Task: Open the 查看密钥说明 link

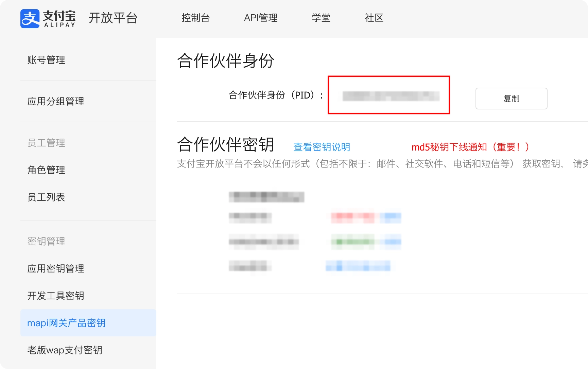Action: click(x=322, y=147)
